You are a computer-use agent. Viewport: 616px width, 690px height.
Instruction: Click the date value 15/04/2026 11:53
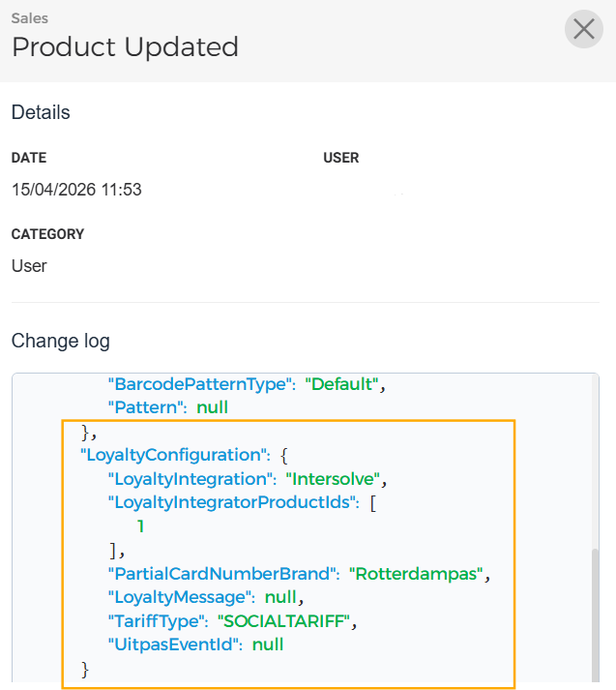[76, 190]
